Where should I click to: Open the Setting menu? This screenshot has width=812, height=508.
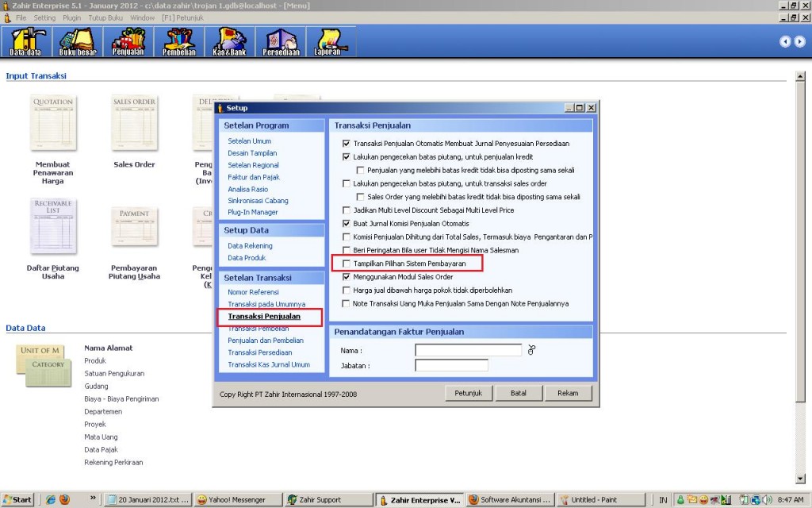[44, 17]
